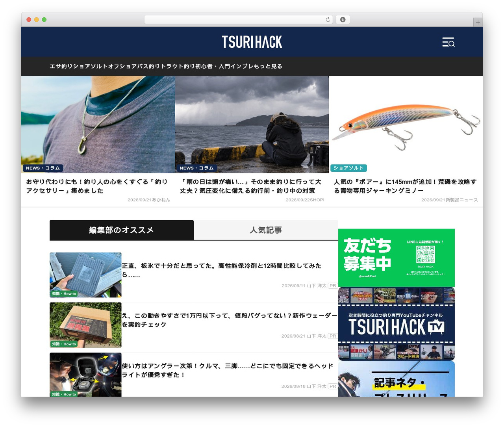
Task: Read article お守り代わりにも！釣り人の心をくすぐる
Action: click(97, 186)
